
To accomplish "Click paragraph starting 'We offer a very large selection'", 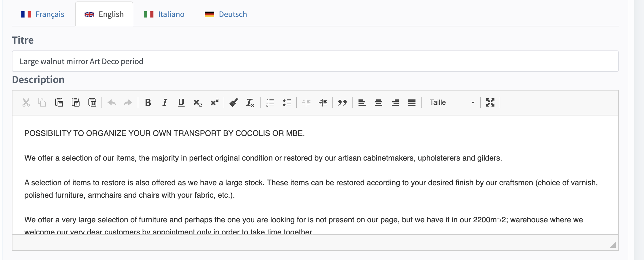I will pos(304,226).
